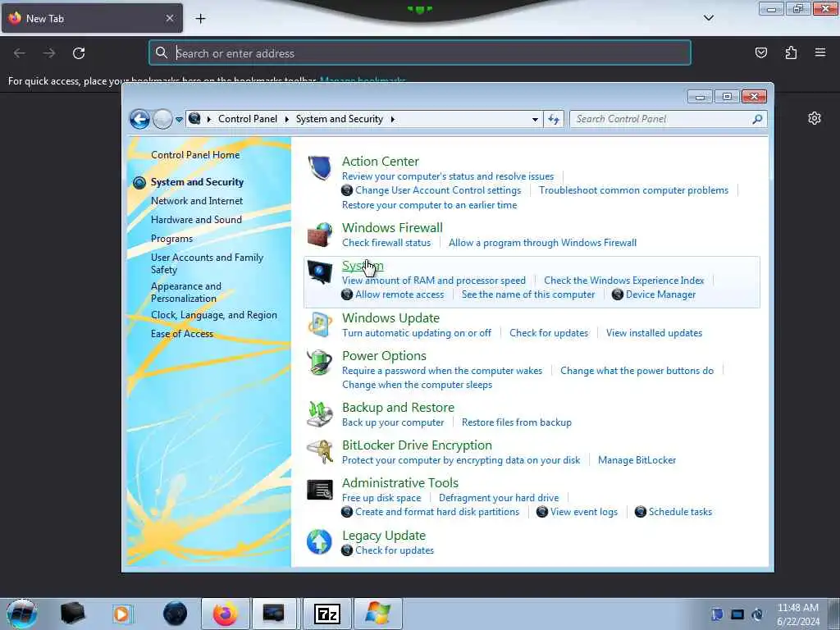This screenshot has width=840, height=630.
Task: Click the Legacy Update globe icon
Action: 319,541
